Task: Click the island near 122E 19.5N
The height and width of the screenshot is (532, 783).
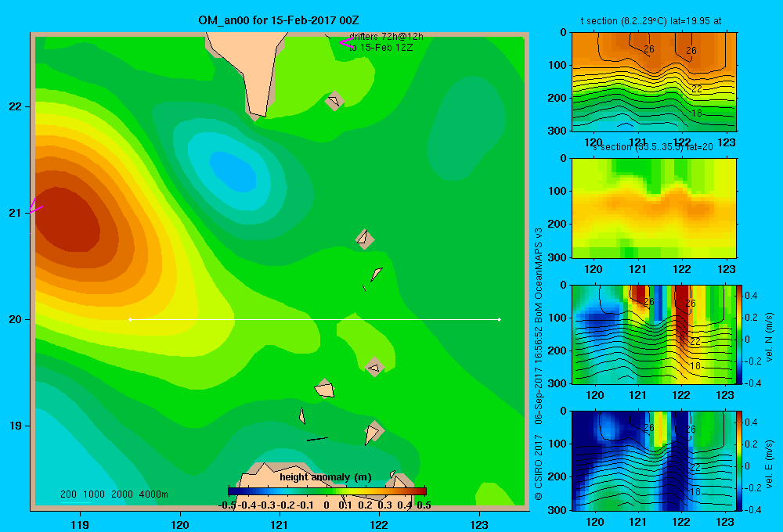Action: pyautogui.click(x=374, y=368)
